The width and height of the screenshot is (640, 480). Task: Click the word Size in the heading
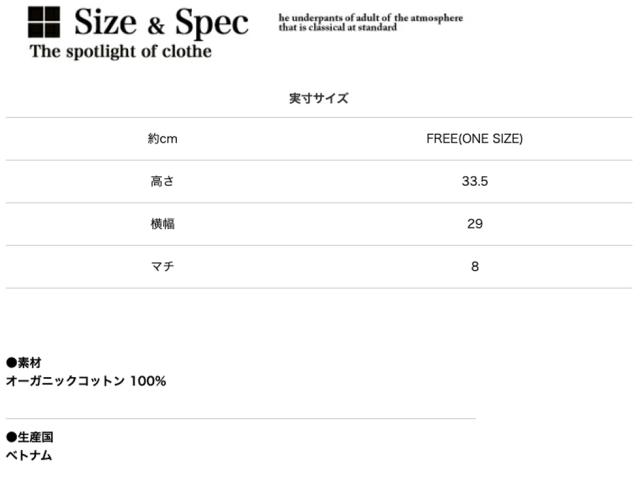pos(108,22)
